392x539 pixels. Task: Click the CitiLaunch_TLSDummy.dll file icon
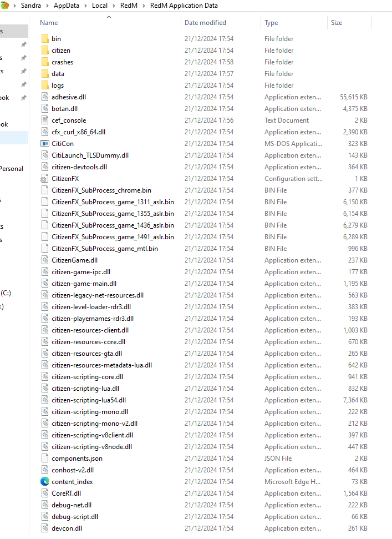(x=45, y=155)
